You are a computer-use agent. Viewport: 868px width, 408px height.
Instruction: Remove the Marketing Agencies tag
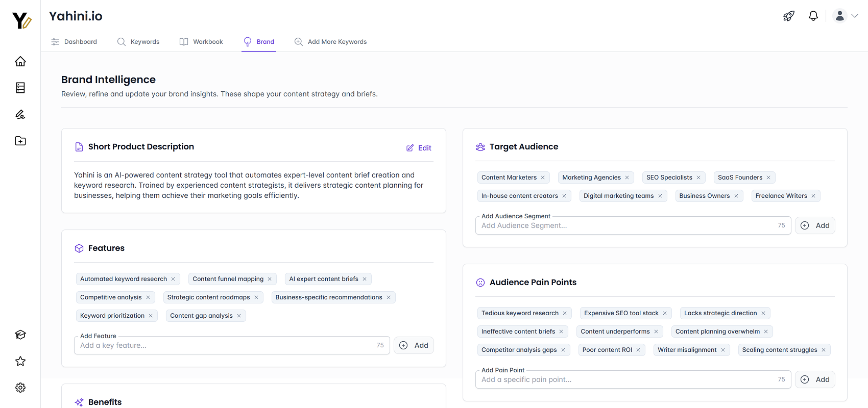(x=627, y=177)
